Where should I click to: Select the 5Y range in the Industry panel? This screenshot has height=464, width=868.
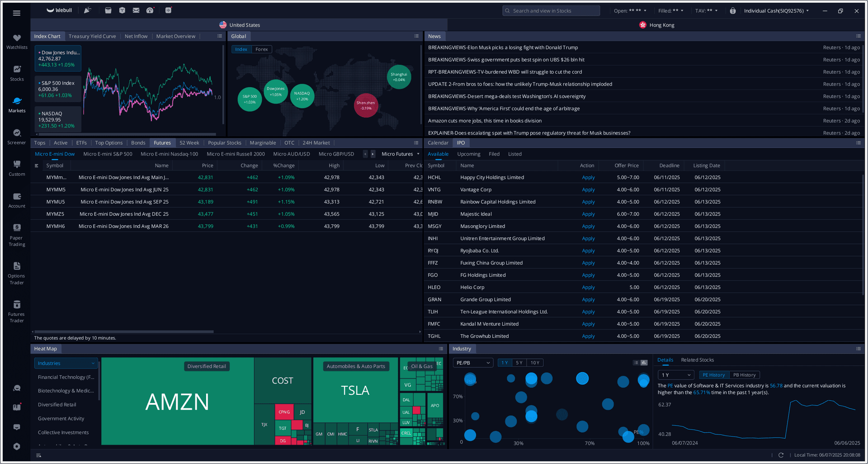click(520, 362)
